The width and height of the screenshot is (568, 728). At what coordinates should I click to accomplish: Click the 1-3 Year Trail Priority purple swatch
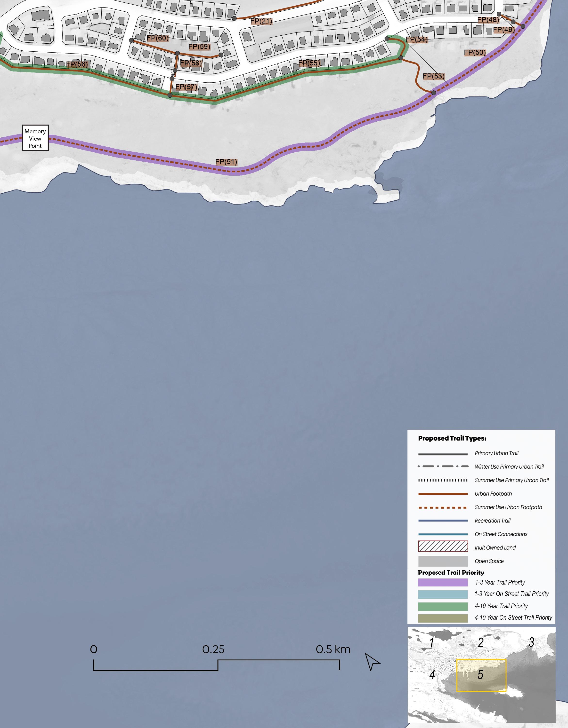443,582
